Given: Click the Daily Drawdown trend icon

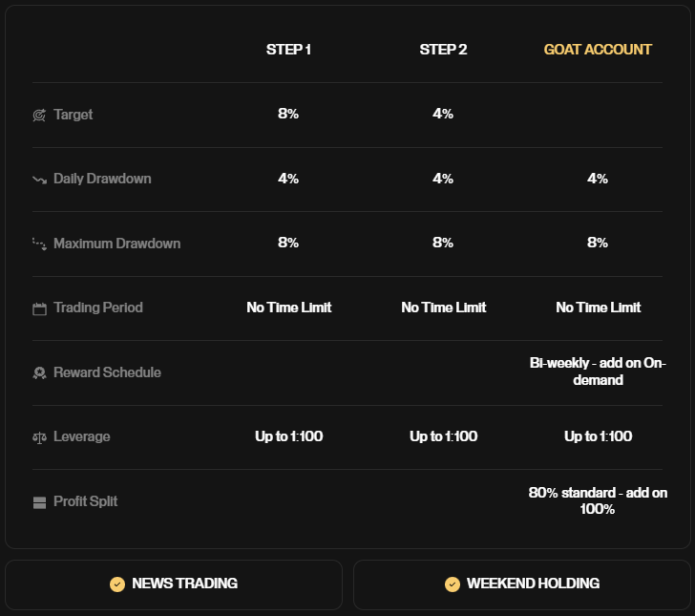Looking at the screenshot, I should (x=39, y=180).
